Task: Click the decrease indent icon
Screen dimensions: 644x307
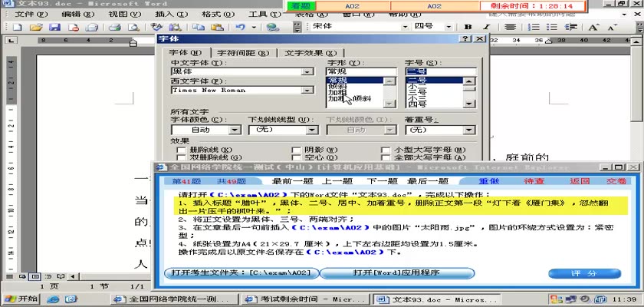Action: pyautogui.click(x=571, y=27)
